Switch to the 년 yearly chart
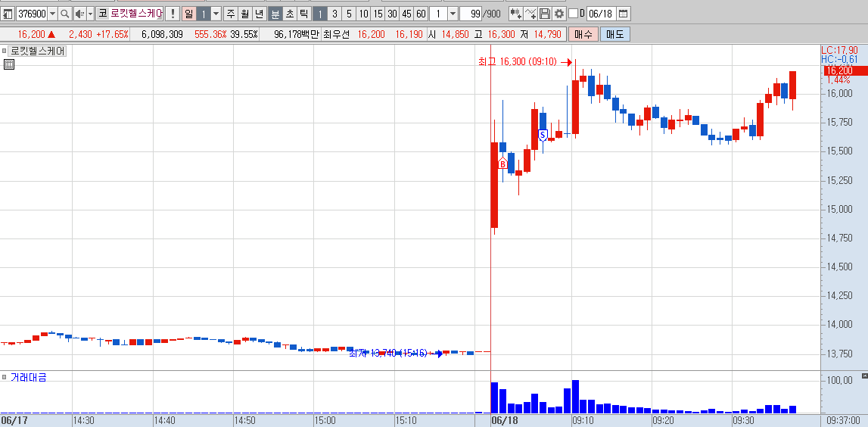The width and height of the screenshot is (868, 427). tap(259, 14)
